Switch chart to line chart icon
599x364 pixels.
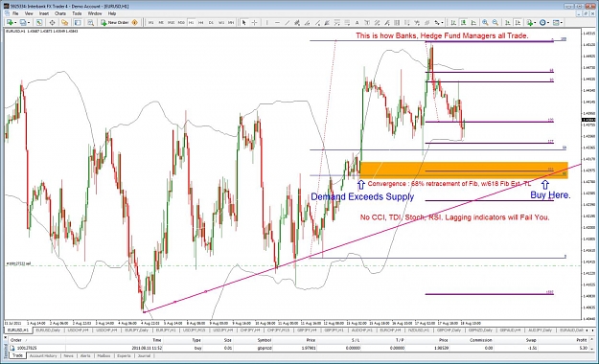click(473, 23)
